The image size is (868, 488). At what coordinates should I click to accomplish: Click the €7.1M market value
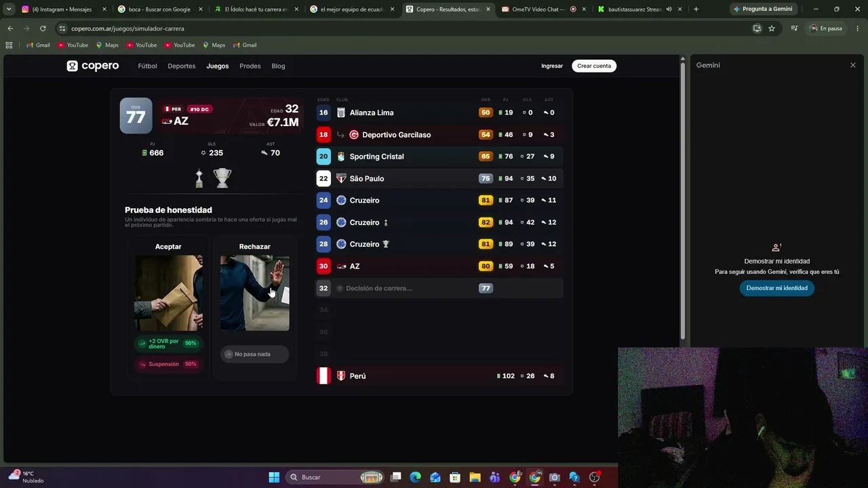(283, 122)
